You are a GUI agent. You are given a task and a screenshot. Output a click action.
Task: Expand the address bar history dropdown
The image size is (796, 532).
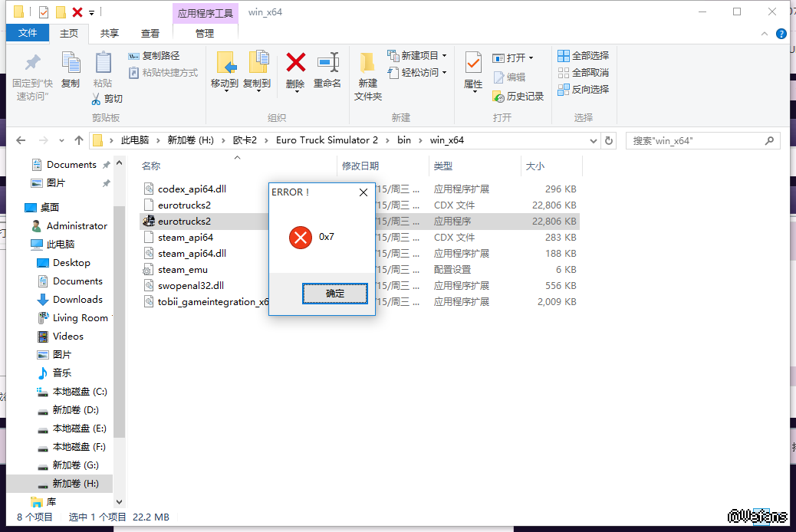tap(593, 141)
